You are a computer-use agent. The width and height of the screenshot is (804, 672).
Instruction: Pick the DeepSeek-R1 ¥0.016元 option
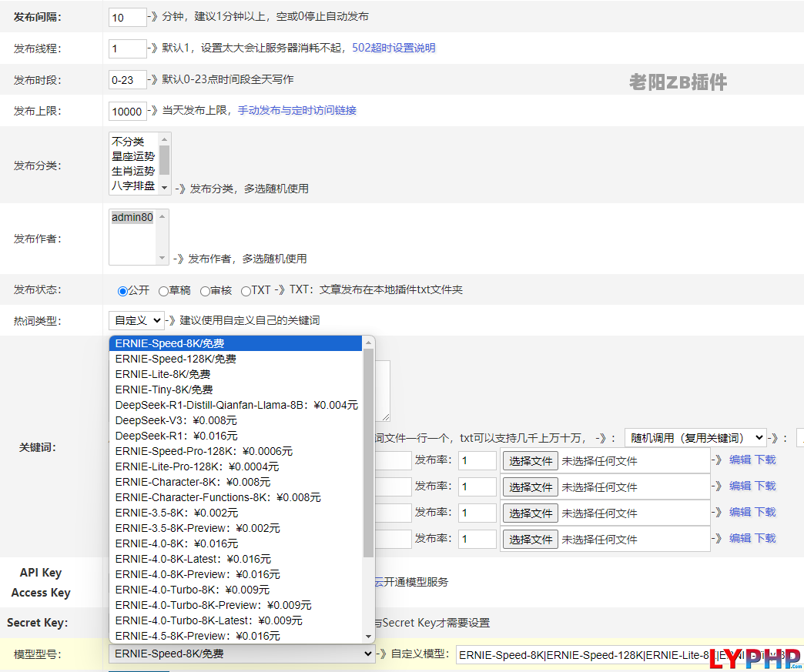click(x=236, y=436)
